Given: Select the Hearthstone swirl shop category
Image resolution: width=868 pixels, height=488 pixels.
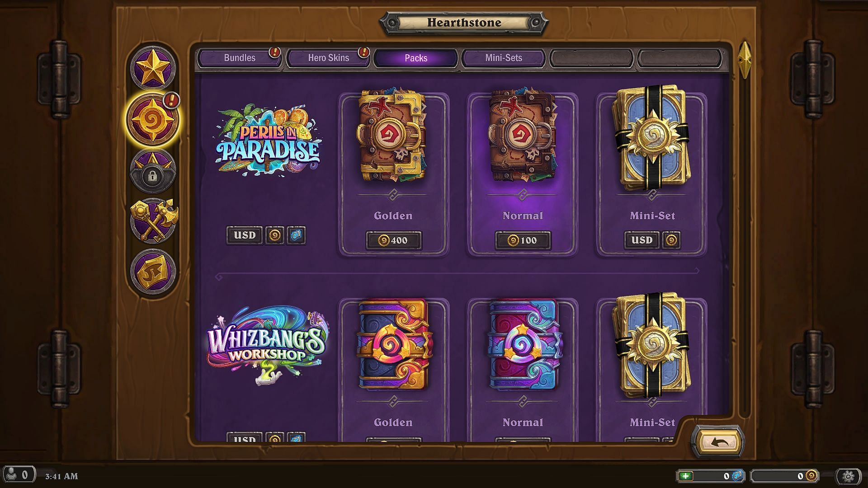Looking at the screenshot, I should (152, 119).
